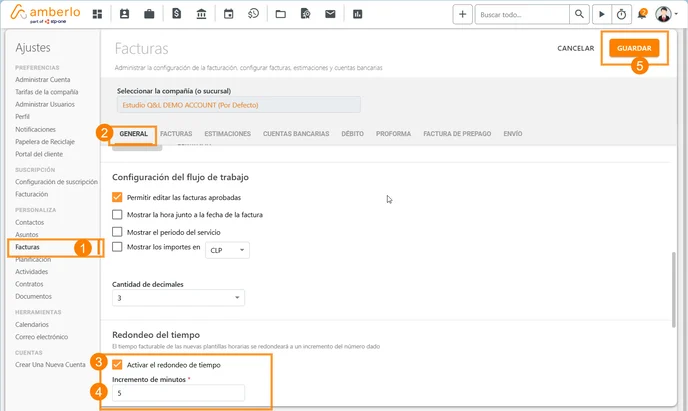Open the Contacts icon in top bar
The height and width of the screenshot is (411, 688).
pos(125,14)
